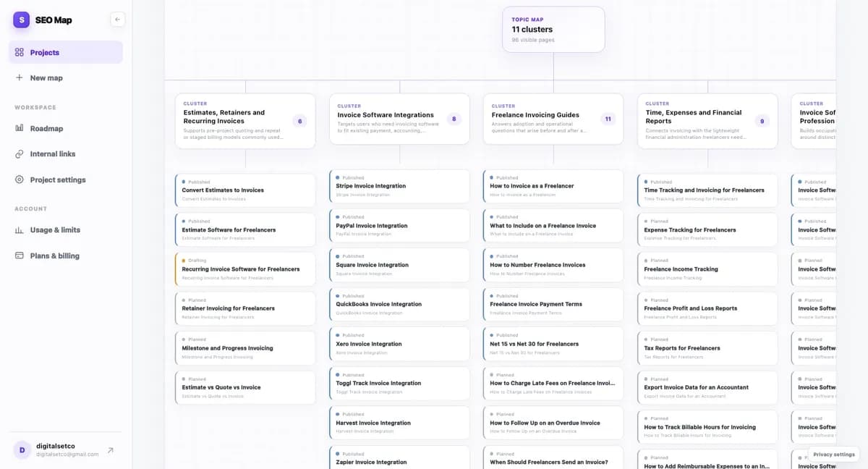Click the Usage & limits bar icon

coord(20,230)
